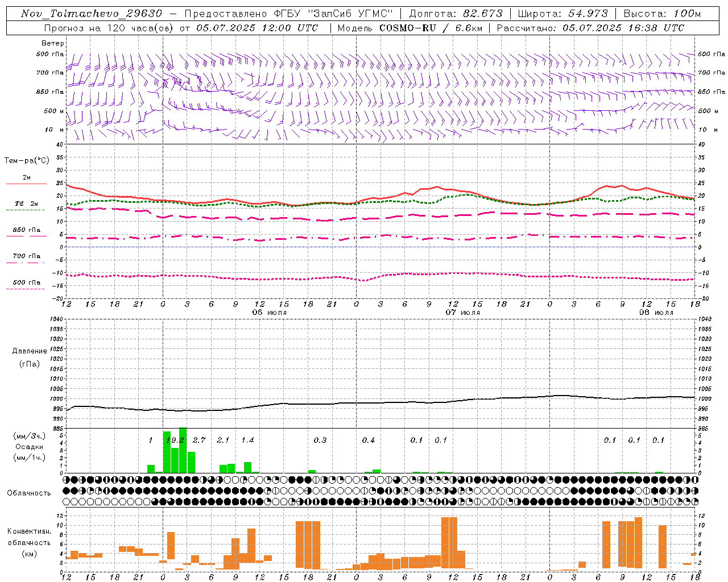Click the precipitation total 2.1

tap(223, 440)
